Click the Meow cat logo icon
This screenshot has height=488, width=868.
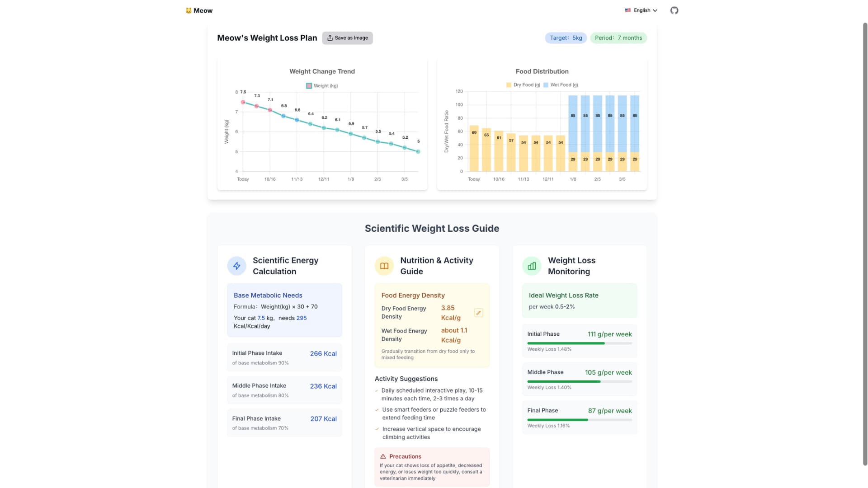click(189, 10)
